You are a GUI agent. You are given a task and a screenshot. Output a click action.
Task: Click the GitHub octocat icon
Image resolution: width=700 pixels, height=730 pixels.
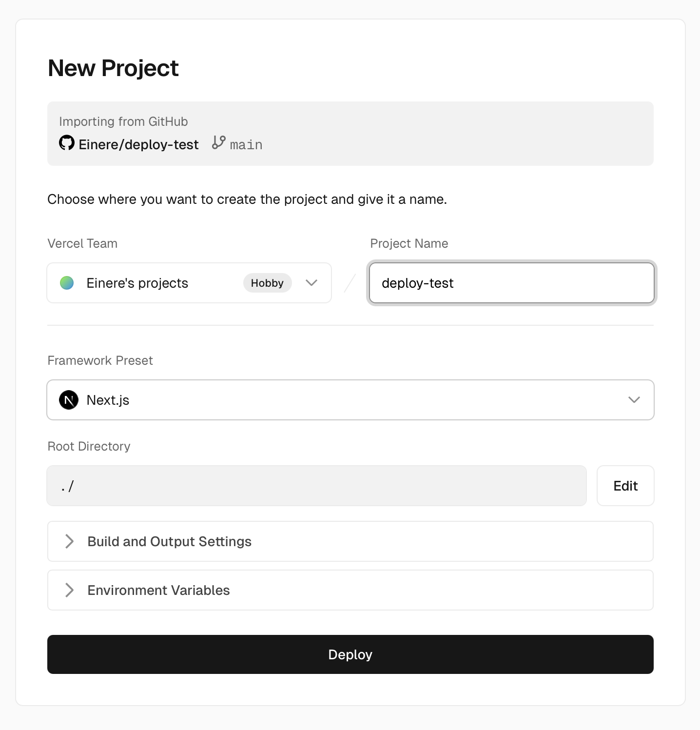coord(67,143)
